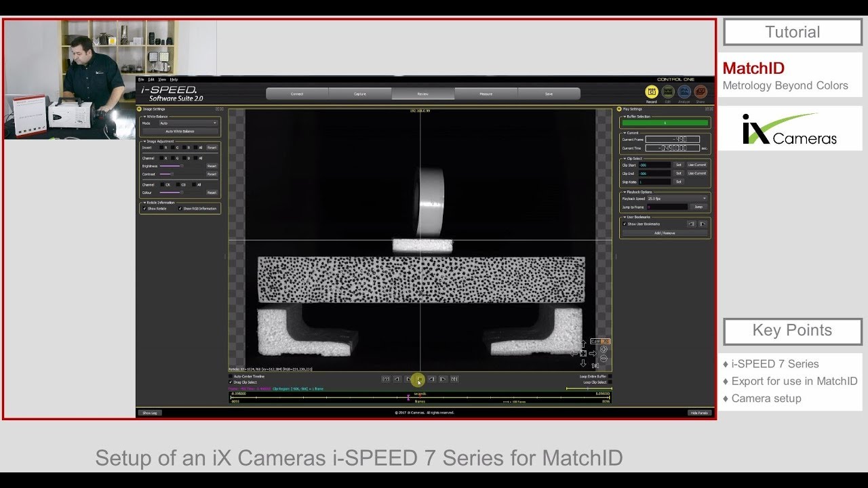Open the Edit menu
The width and height of the screenshot is (868, 488).
(x=151, y=79)
